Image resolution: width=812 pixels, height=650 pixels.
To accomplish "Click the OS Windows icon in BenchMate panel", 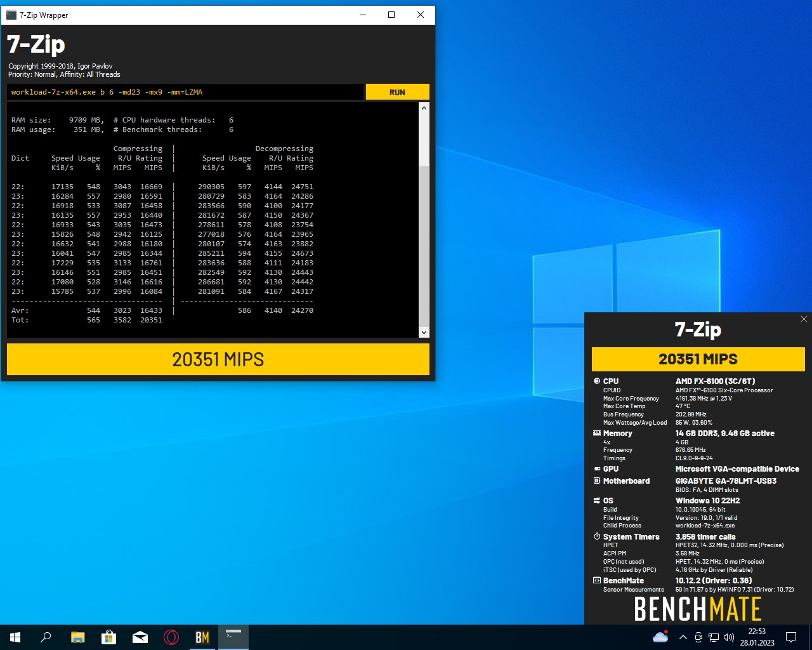I will coord(596,501).
